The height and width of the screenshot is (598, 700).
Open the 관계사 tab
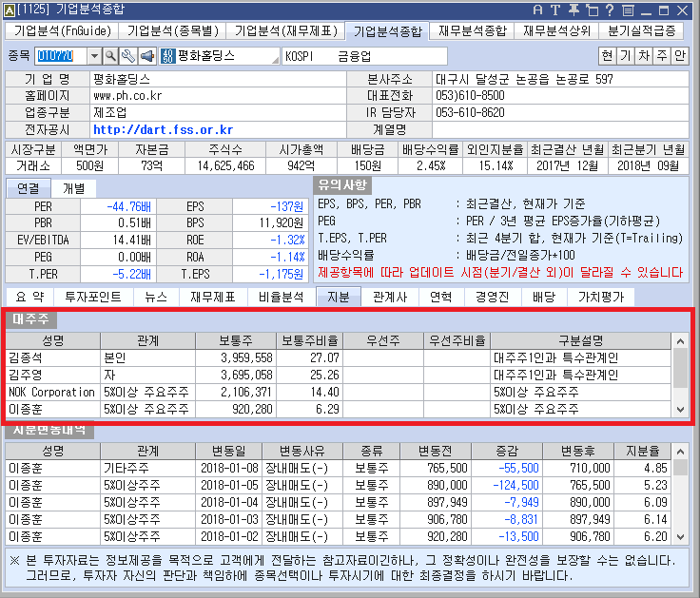pyautogui.click(x=390, y=298)
